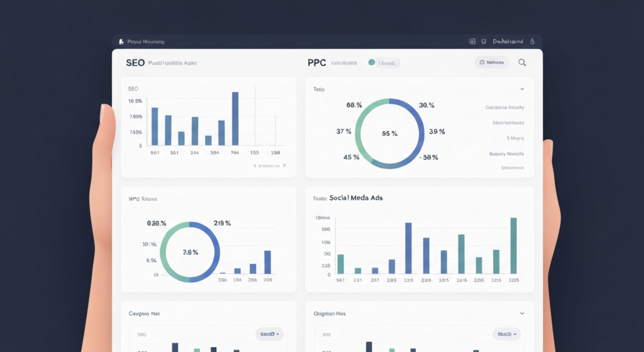Click the tallest blue bar in Social Meda Ads chart
Image resolution: width=644 pixels, height=352 pixels.
[408, 248]
